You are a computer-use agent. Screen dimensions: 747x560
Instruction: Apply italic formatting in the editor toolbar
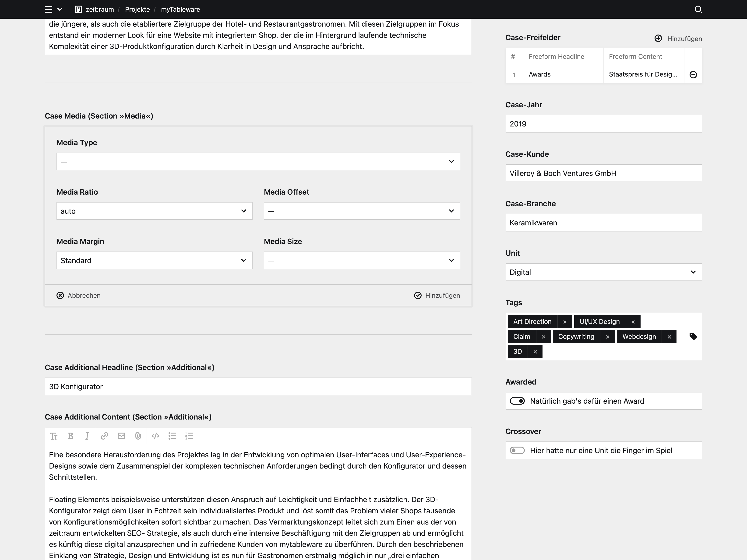pyautogui.click(x=87, y=436)
